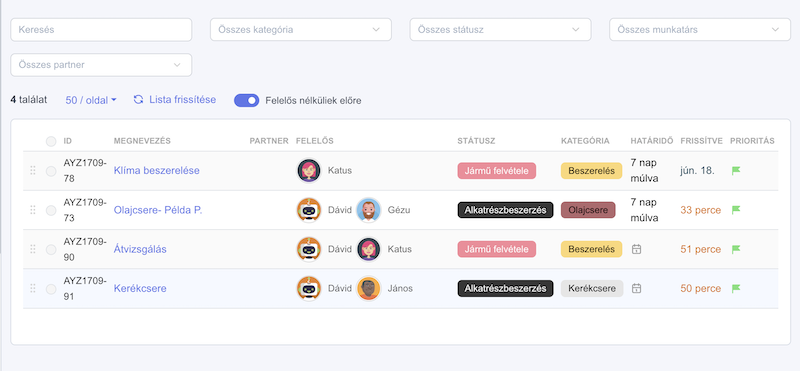Click green priority flag in Kerékcsere row
This screenshot has height=371, width=800.
pyautogui.click(x=736, y=288)
